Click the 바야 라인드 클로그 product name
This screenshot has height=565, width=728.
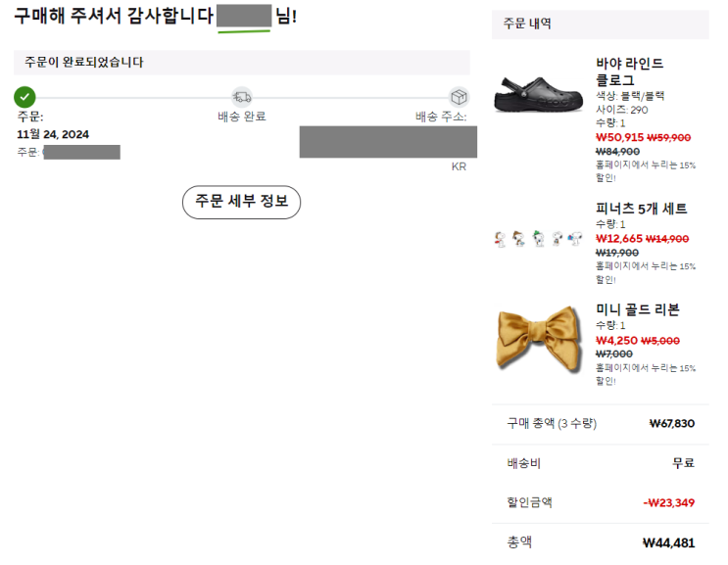click(x=629, y=71)
